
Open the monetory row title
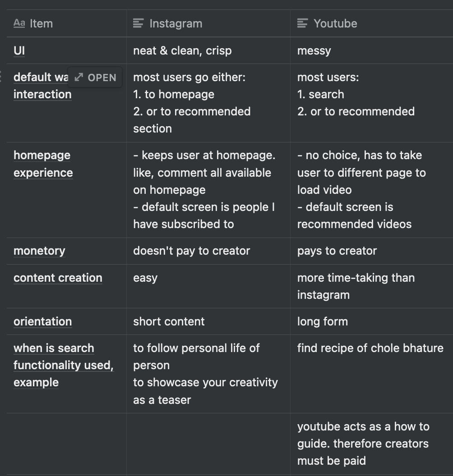click(x=40, y=251)
